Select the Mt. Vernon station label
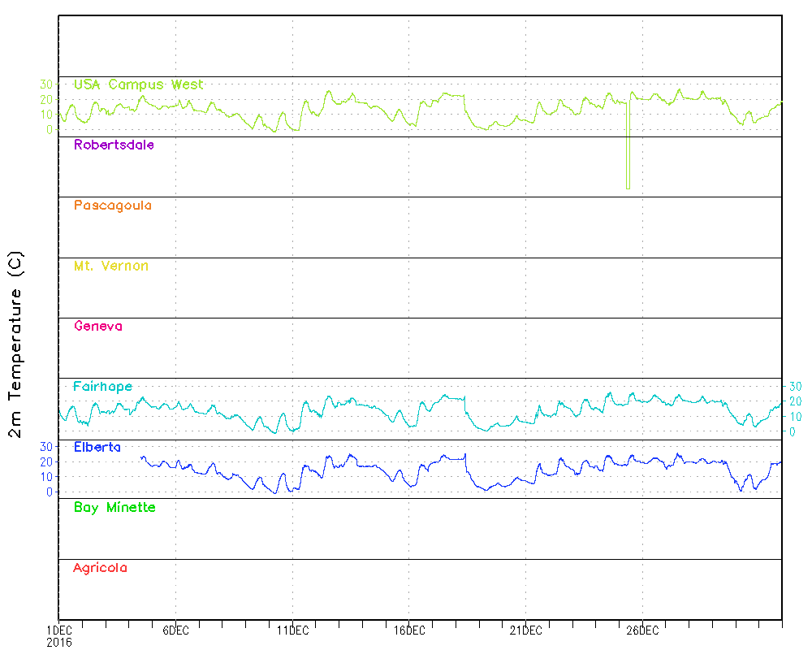Screen dimensions: 812x650 click(110, 266)
